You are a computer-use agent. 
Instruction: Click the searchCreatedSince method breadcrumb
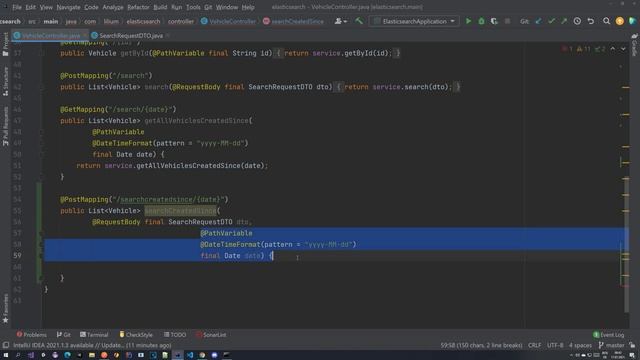click(x=293, y=21)
